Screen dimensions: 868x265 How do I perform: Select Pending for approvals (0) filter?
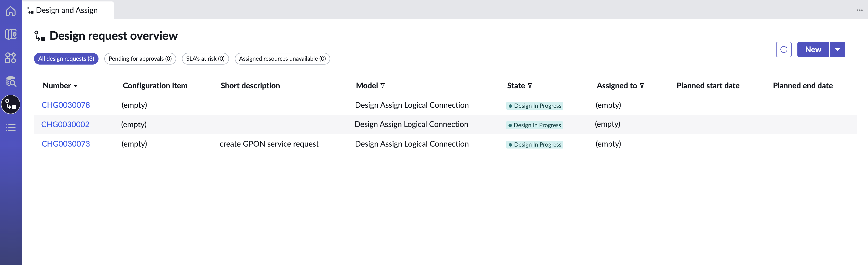(x=140, y=59)
